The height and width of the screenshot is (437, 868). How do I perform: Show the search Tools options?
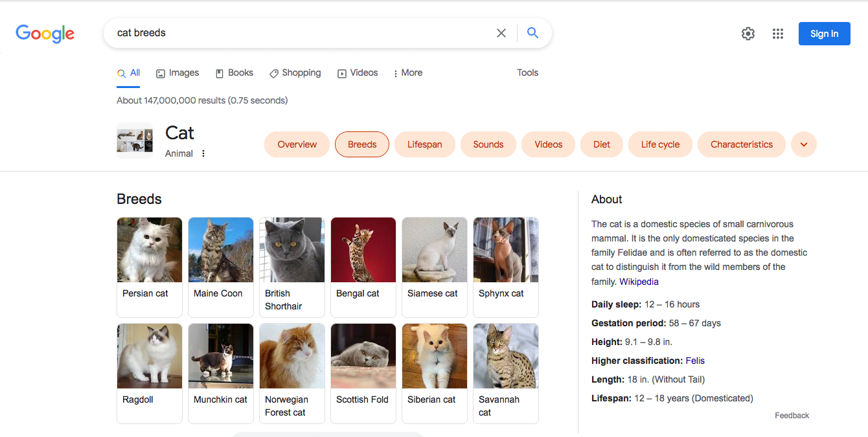[x=527, y=73]
